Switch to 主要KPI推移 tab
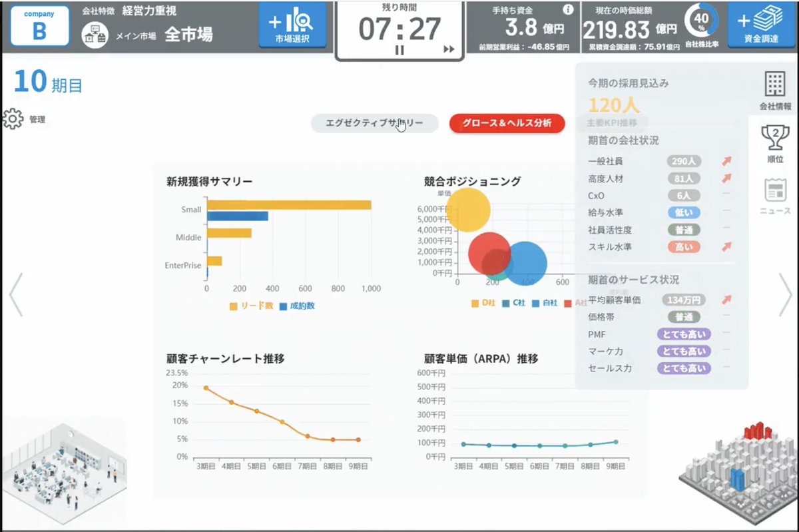This screenshot has height=532, width=799. pos(612,123)
